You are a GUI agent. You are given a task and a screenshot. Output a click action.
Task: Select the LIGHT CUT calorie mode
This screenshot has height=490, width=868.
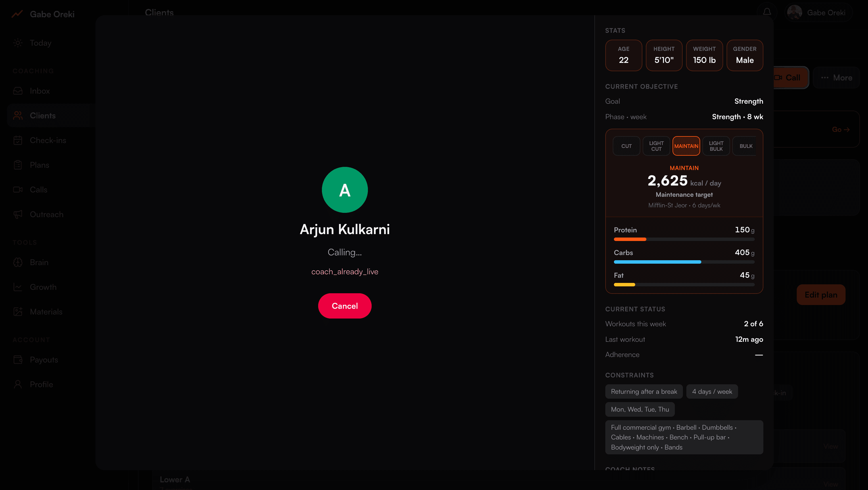tap(656, 146)
